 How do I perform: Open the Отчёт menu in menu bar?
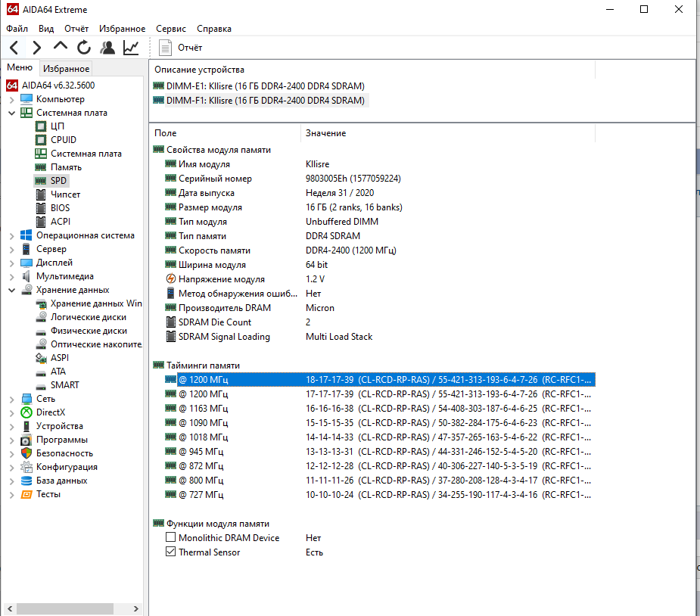76,29
